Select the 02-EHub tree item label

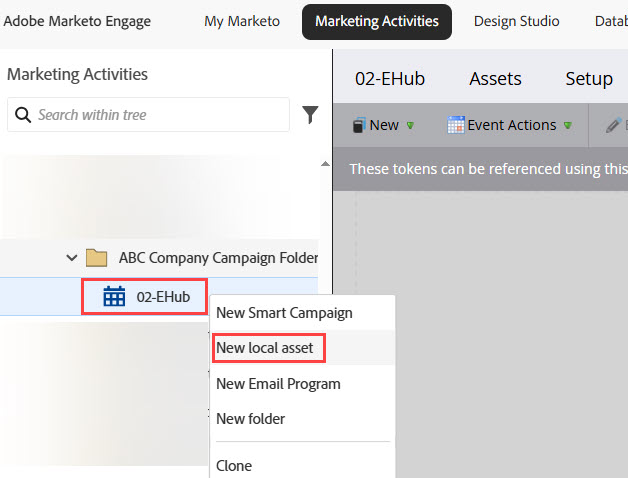(x=163, y=297)
